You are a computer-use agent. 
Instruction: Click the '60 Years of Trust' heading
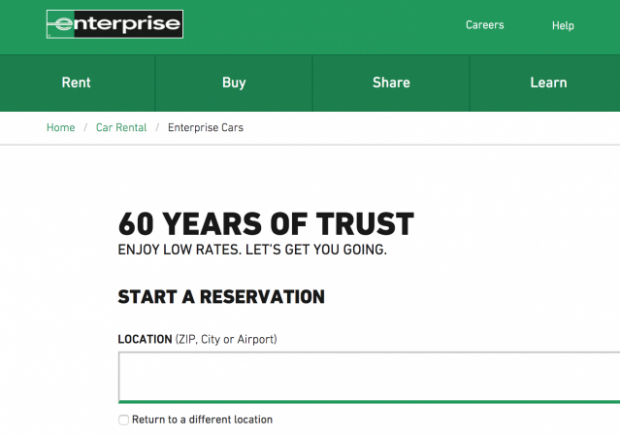265,224
